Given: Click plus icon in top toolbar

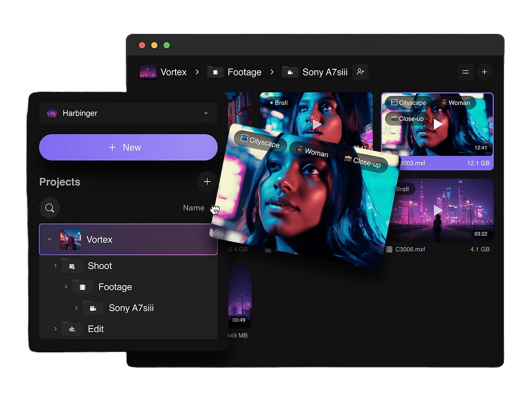Looking at the screenshot, I should pos(485,72).
